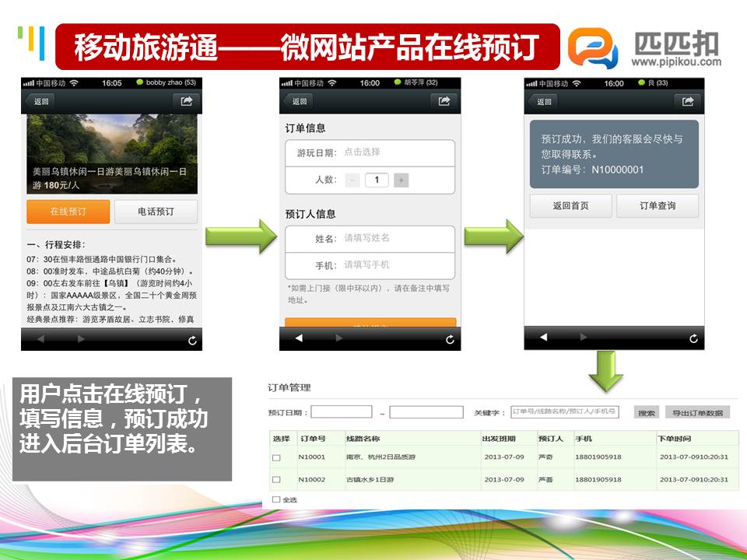Click the 搜索 button in order management
This screenshot has width=747, height=560.
(x=647, y=412)
